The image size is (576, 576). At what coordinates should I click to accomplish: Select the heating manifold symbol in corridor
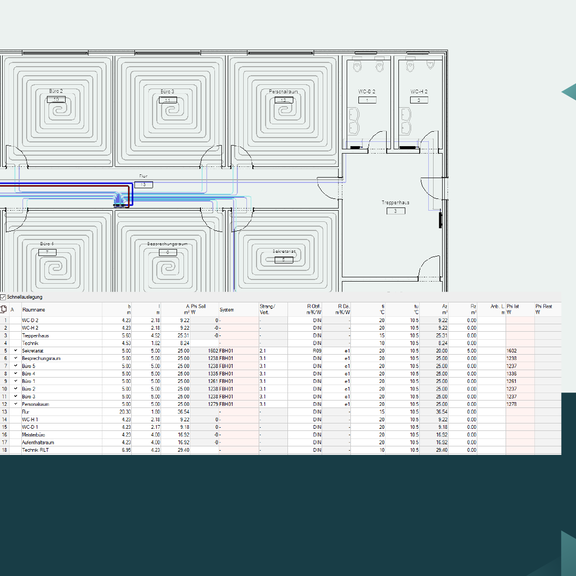[x=119, y=200]
